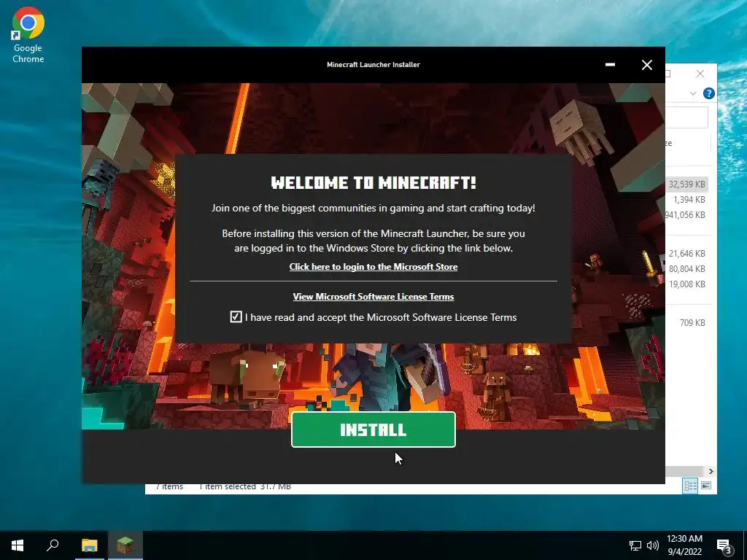This screenshot has height=560, width=747.
Task: Open the notification center icon
Action: click(724, 545)
